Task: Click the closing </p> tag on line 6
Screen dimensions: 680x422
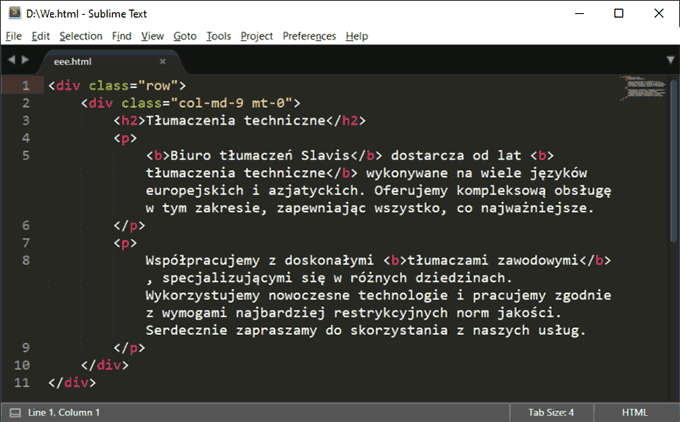Action: point(129,226)
